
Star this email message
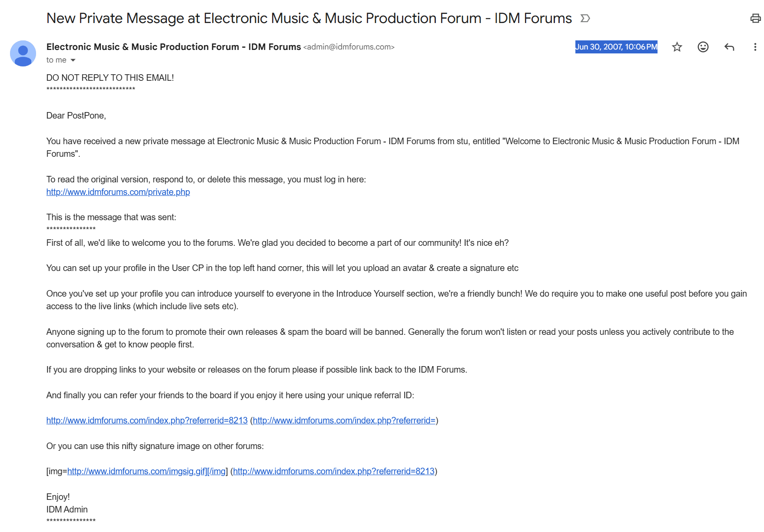(x=677, y=47)
